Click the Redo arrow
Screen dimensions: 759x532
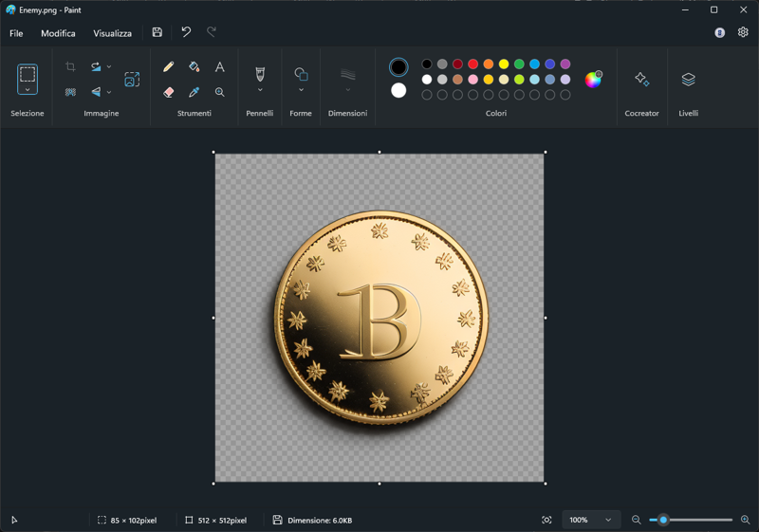point(212,32)
